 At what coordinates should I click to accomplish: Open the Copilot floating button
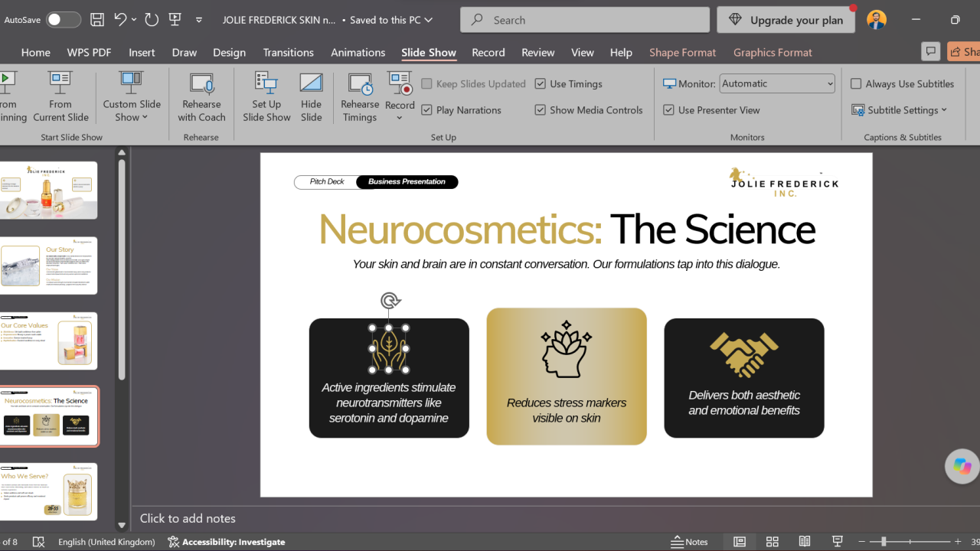(962, 466)
